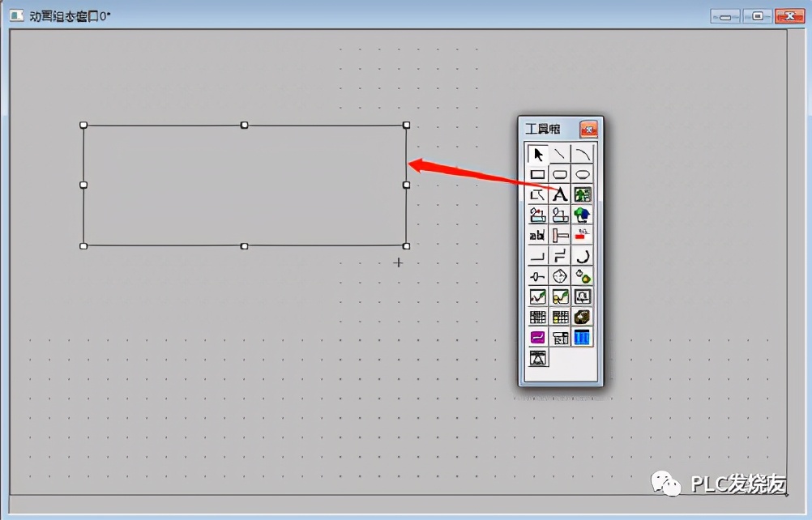Close the toolbox panel
The width and height of the screenshot is (812, 520).
coord(588,130)
